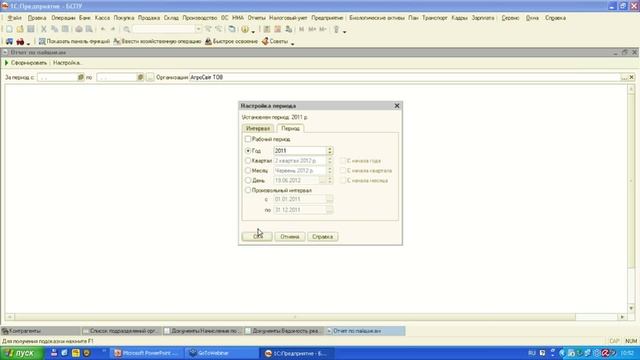Click Быстрое освоение toolbar item
This screenshot has width=640, height=360.
231,42
